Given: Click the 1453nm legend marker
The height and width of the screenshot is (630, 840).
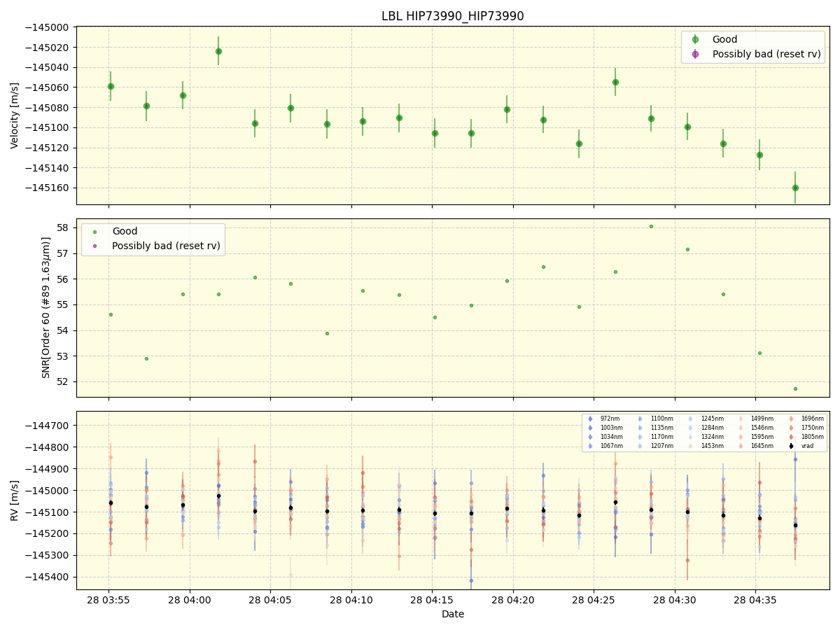Looking at the screenshot, I should 691,446.
